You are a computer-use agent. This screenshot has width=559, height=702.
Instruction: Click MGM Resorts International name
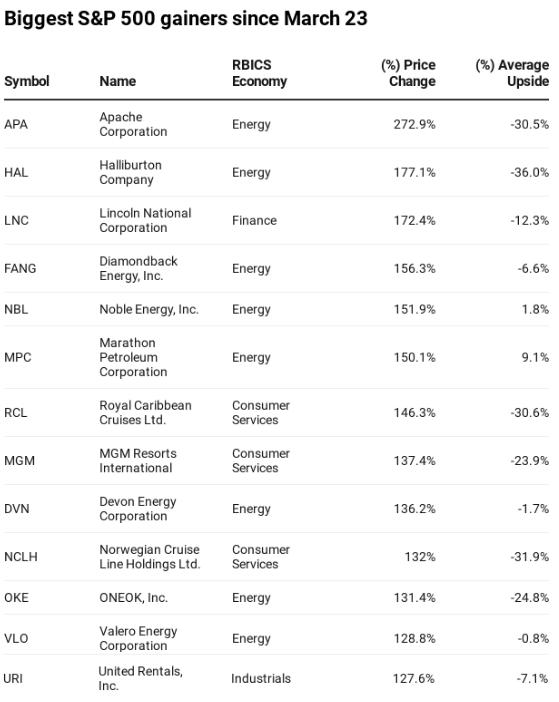coord(138,461)
